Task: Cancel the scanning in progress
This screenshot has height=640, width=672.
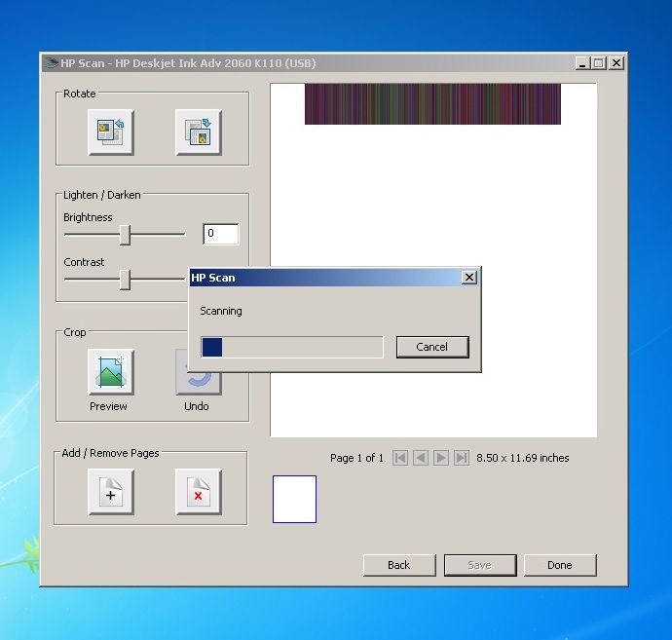Action: click(x=432, y=347)
